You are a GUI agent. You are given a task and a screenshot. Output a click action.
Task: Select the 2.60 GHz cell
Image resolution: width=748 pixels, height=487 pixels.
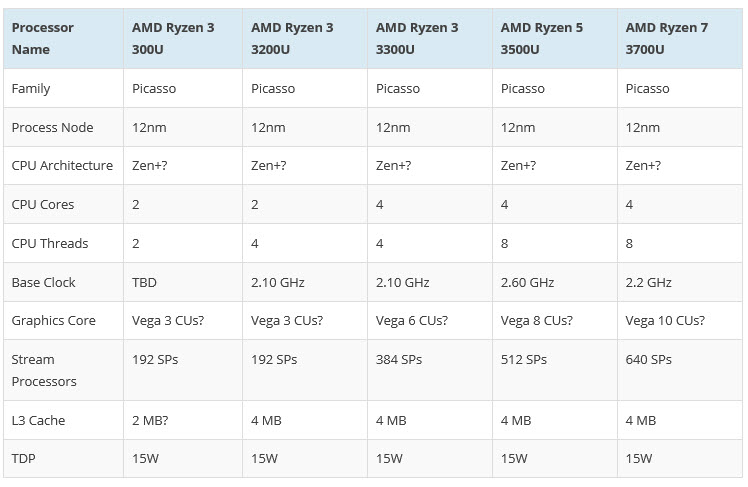527,282
